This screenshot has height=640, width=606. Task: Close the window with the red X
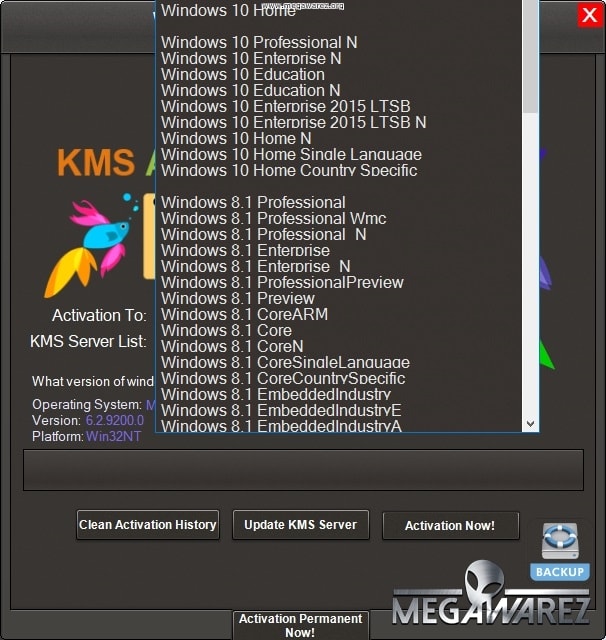[590, 16]
